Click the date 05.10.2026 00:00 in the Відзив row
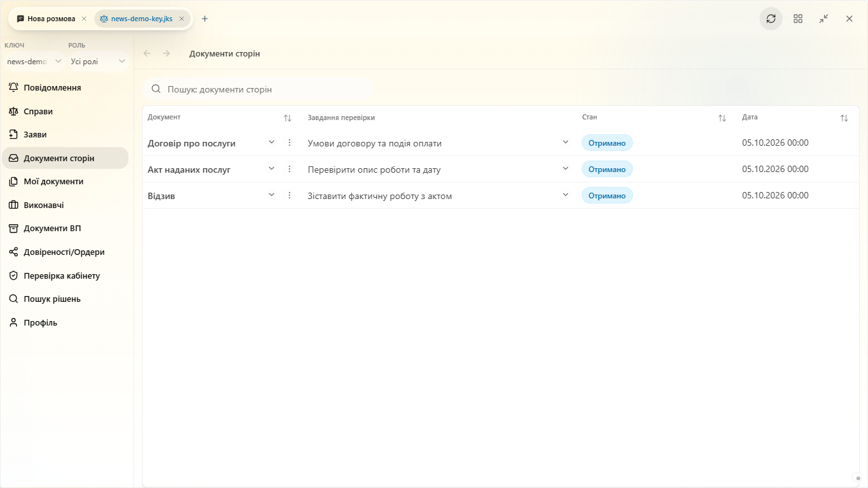This screenshot has width=868, height=488. 775,195
